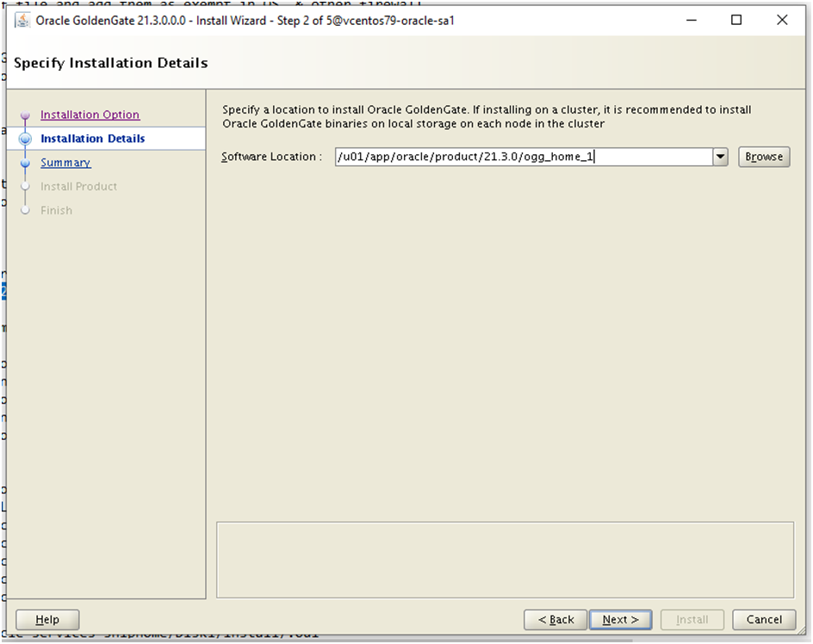Proceed with the Next button
The width and height of the screenshot is (813, 644).
coord(620,620)
